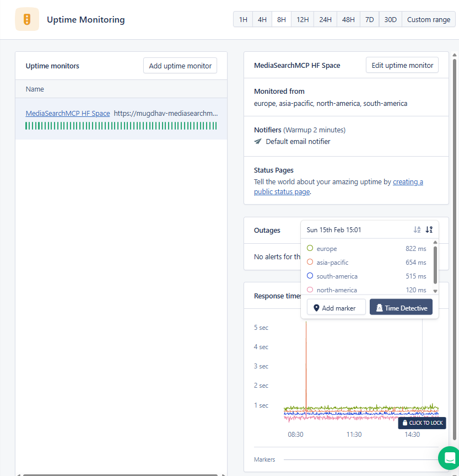Open the Custom range picker
The width and height of the screenshot is (459, 476).
[x=428, y=19]
